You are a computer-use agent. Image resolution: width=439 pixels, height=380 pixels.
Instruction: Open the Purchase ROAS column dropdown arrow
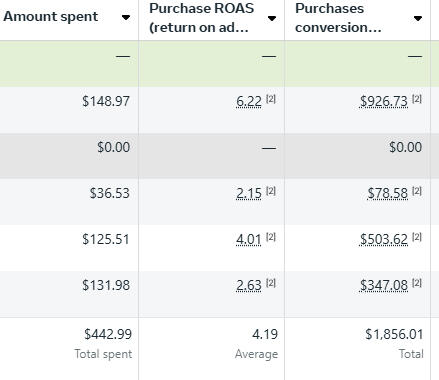pyautogui.click(x=272, y=18)
